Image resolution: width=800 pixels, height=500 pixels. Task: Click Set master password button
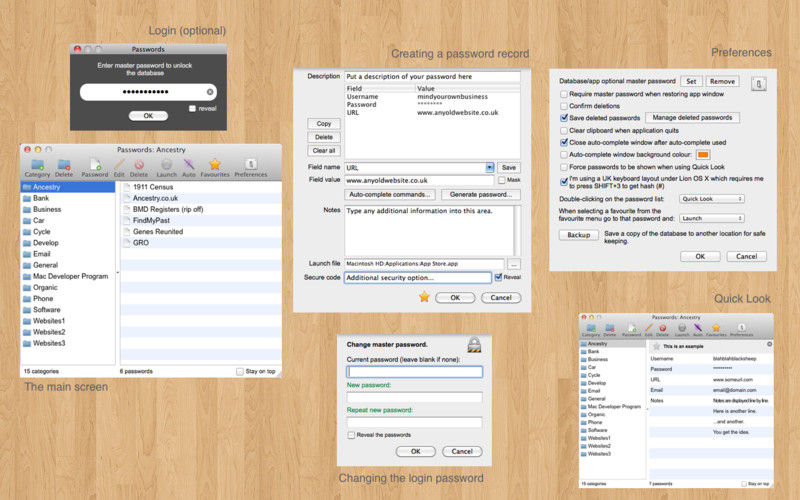[691, 81]
